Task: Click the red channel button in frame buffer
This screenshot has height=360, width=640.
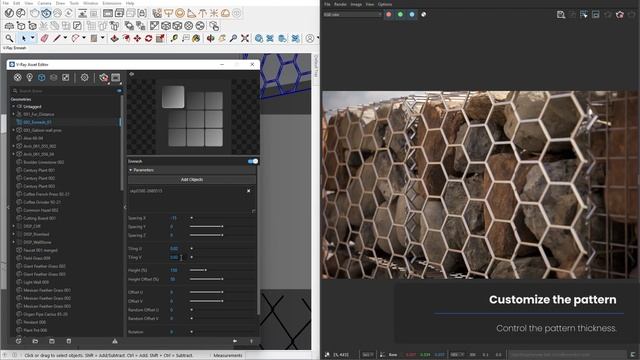Action: [x=389, y=14]
